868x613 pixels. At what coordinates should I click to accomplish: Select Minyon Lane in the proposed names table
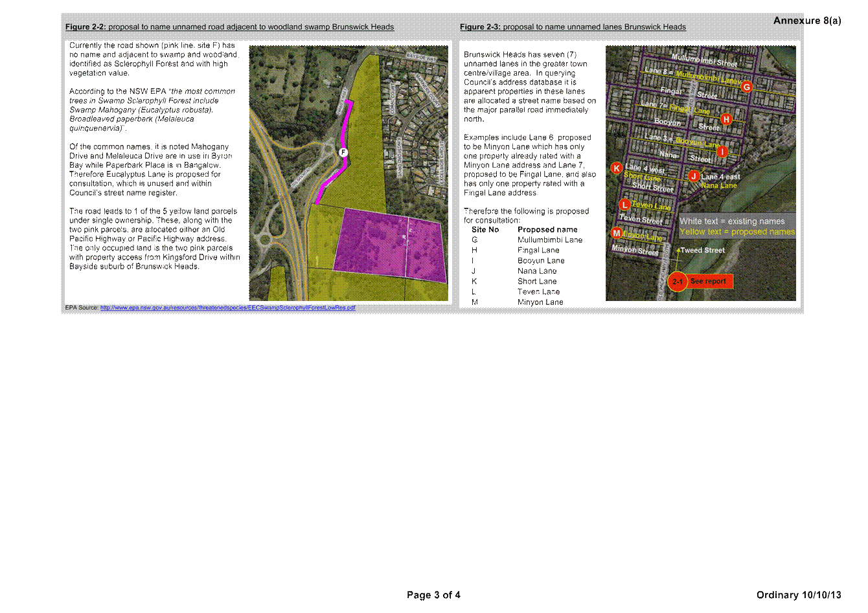[540, 302]
